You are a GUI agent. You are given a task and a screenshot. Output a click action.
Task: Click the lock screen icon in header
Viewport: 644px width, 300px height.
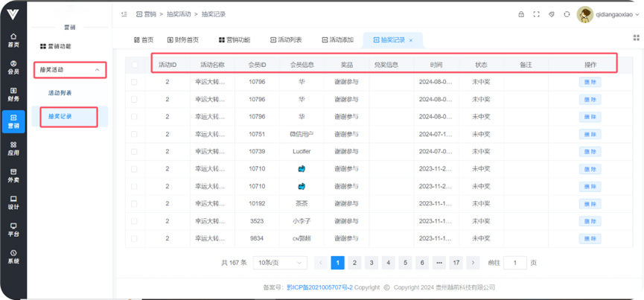pyautogui.click(x=520, y=14)
